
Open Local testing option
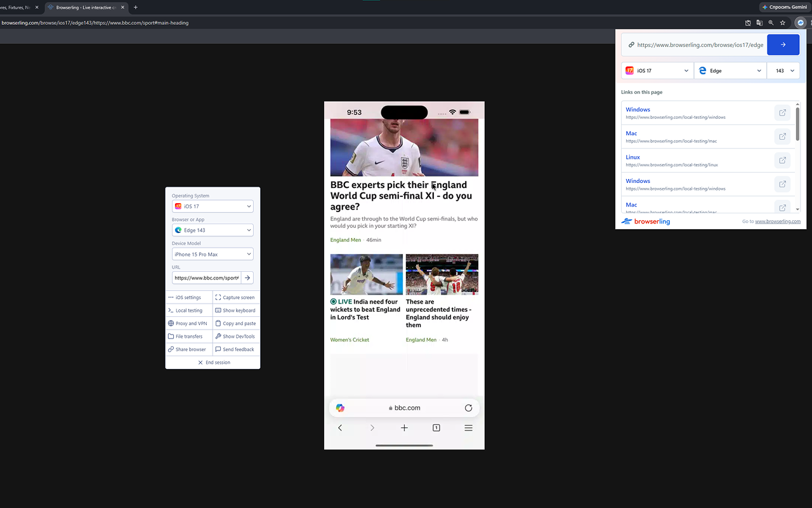pyautogui.click(x=189, y=311)
